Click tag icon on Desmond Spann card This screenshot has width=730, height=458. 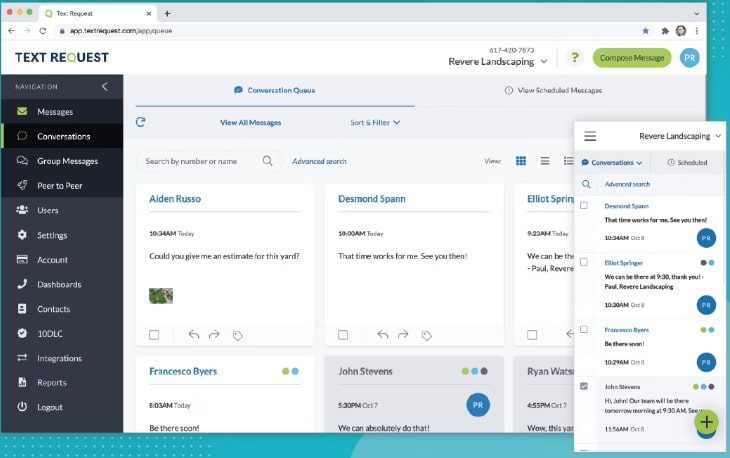427,335
